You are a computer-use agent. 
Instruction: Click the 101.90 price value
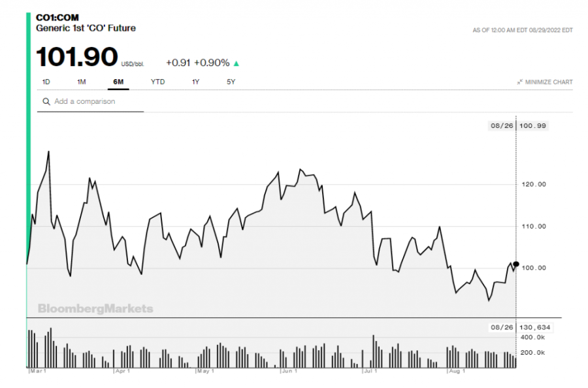click(76, 57)
